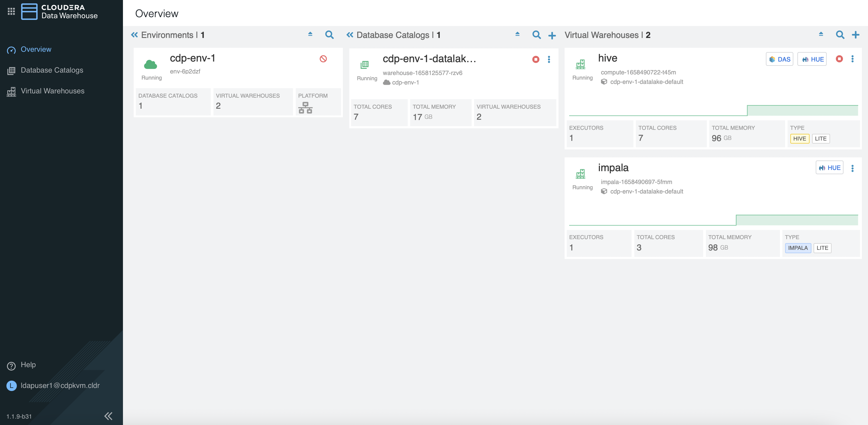This screenshot has width=868, height=425.
Task: Deactivate the cdp-env-1 environment
Action: point(323,59)
